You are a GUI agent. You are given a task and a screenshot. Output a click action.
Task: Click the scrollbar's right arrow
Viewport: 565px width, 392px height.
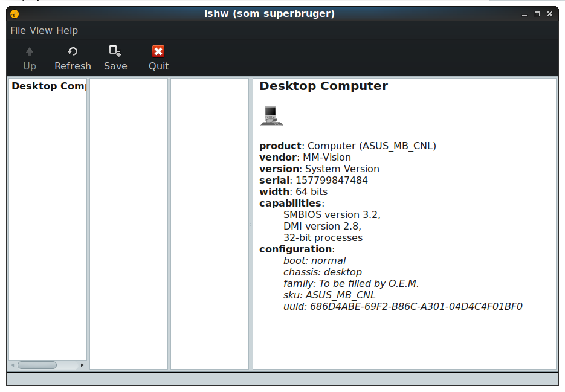point(83,365)
